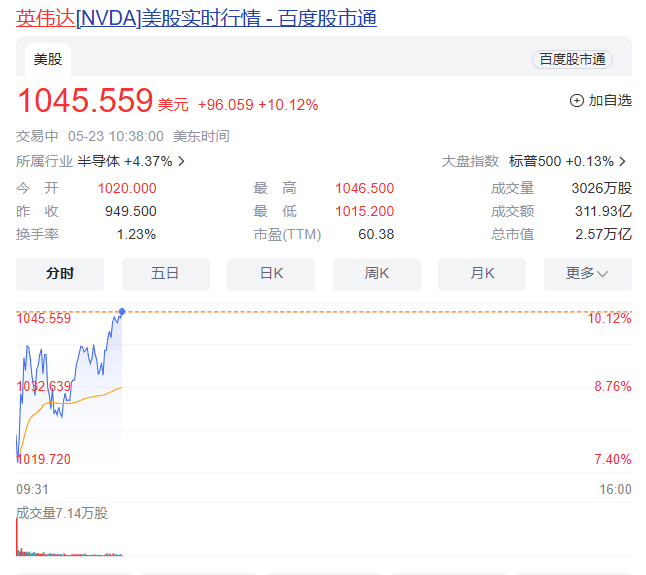Viewport: 646px width, 575px height.
Task: Click the chart axis label 1032.639
Action: pyautogui.click(x=43, y=387)
